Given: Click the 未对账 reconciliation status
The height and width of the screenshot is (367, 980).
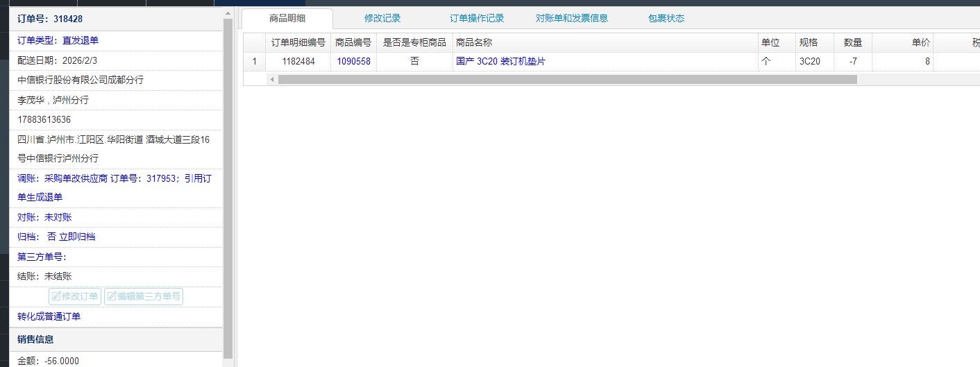Looking at the screenshot, I should [x=58, y=217].
